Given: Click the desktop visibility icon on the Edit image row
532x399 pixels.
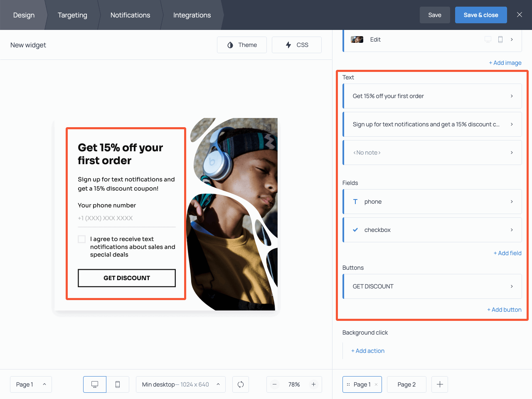Looking at the screenshot, I should (488, 39).
